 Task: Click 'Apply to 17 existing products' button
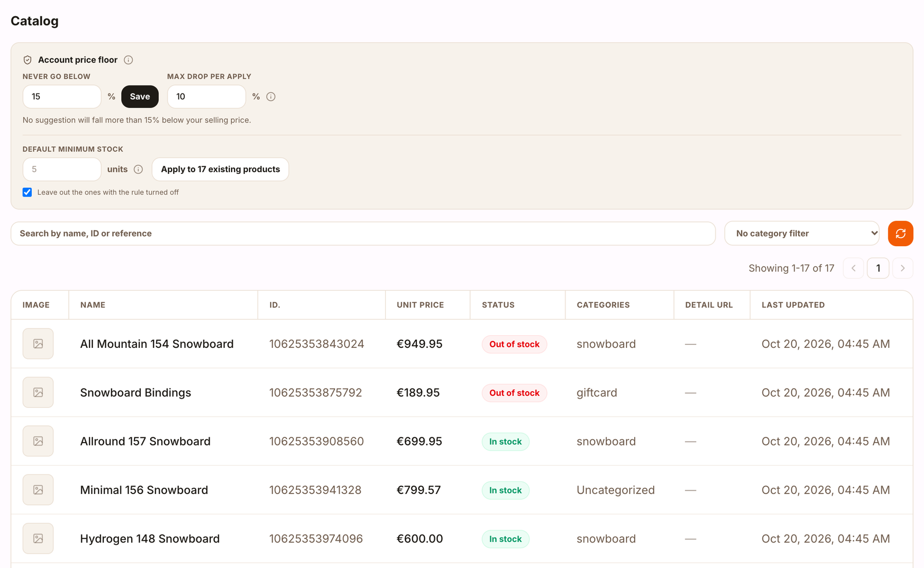tap(220, 169)
